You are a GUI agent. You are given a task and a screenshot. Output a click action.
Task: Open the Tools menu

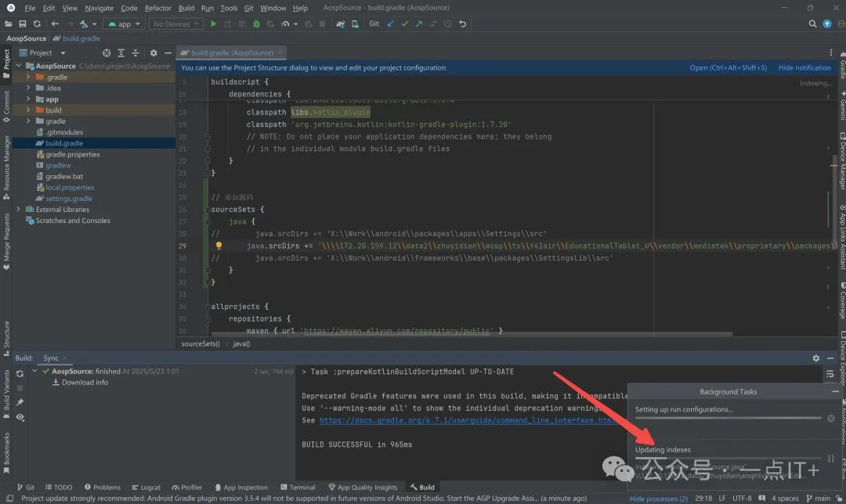(229, 8)
